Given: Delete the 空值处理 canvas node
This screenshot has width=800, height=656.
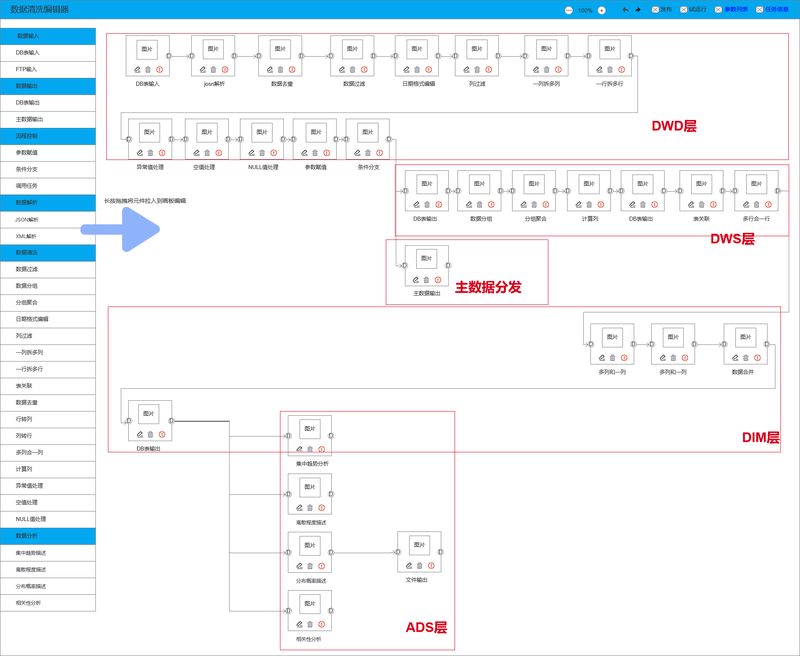Looking at the screenshot, I should click(x=207, y=153).
